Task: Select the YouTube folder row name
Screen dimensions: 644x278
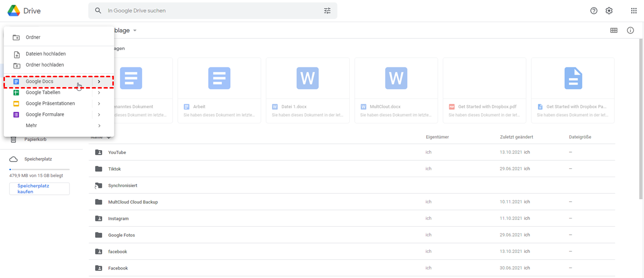Action: tap(117, 153)
